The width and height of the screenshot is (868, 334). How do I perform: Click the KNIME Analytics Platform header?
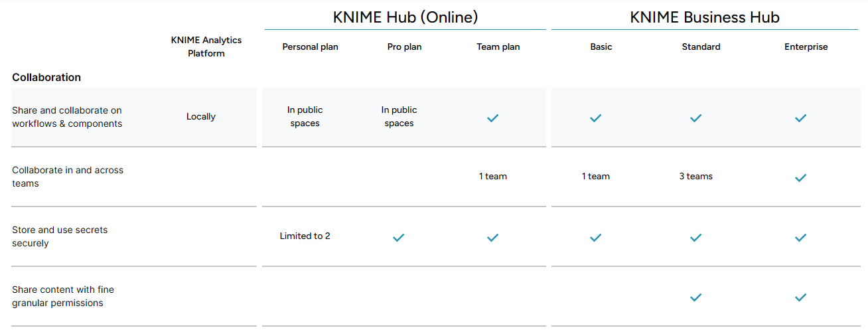[x=206, y=46]
